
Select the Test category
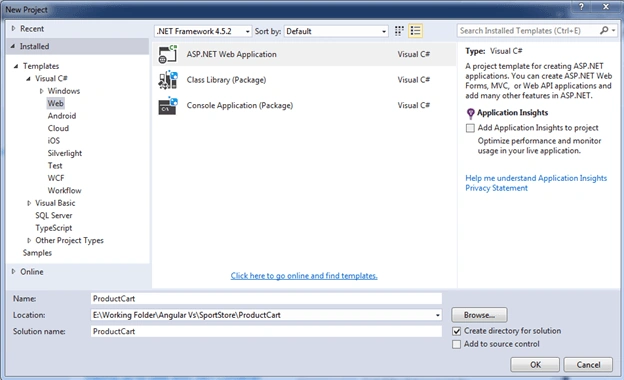(x=55, y=166)
